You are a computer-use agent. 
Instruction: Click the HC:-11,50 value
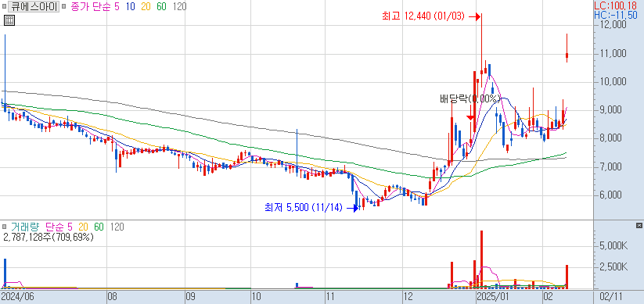click(616, 15)
